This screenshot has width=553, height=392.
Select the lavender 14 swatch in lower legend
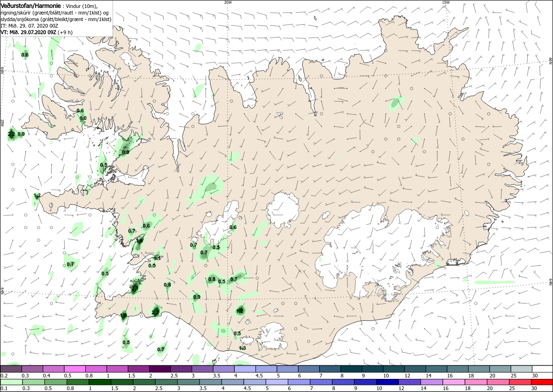pyautogui.click(x=431, y=382)
